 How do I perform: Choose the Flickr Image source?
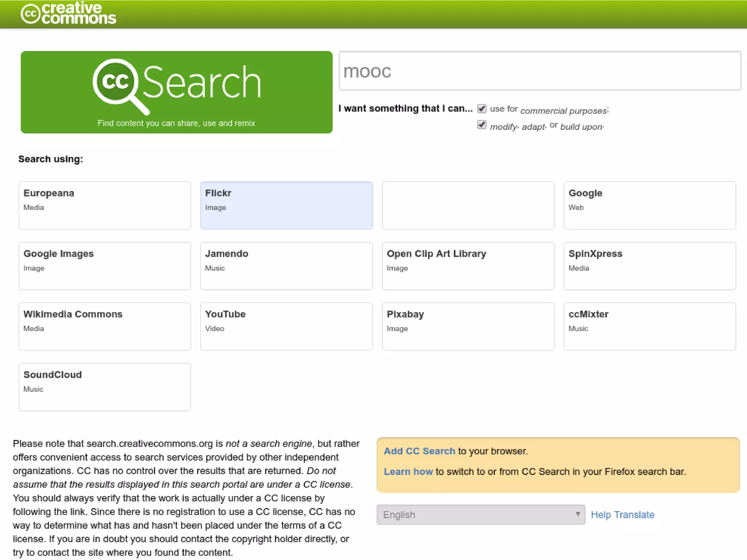point(286,205)
